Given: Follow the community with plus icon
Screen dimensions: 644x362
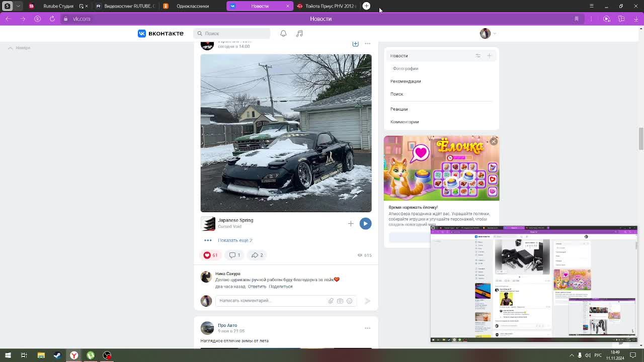Looking at the screenshot, I should click(x=355, y=44).
